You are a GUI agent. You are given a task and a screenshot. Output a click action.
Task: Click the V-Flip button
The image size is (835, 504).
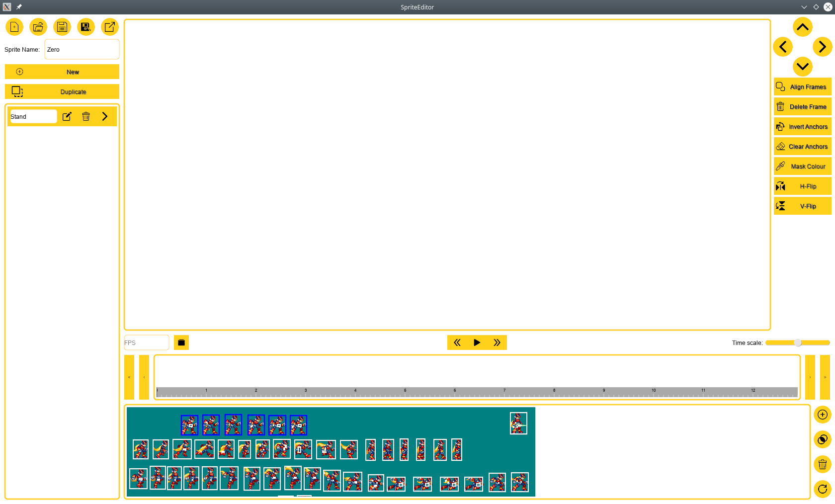click(803, 206)
